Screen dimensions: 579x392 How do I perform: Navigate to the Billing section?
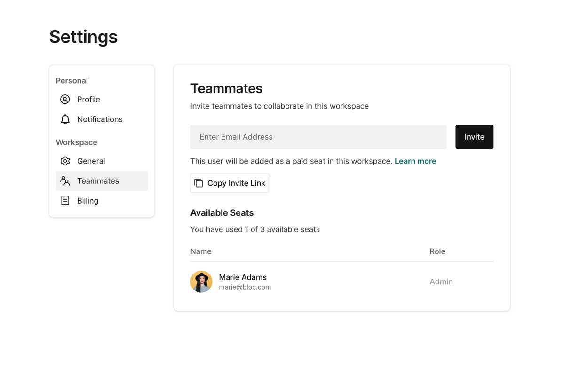[87, 201]
